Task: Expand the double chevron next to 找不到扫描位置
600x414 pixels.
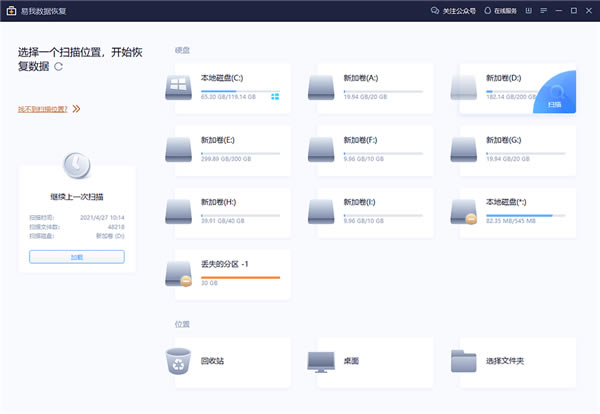Action: coord(76,108)
